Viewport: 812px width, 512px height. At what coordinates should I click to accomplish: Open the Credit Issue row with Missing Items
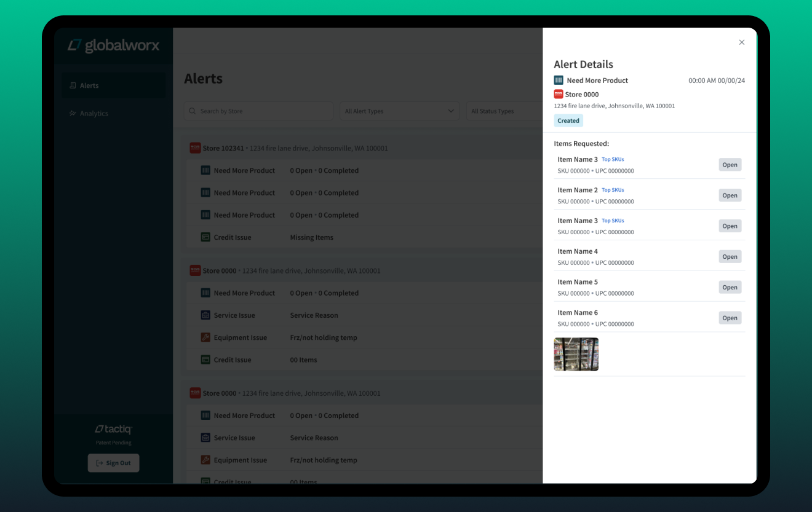[x=363, y=237]
